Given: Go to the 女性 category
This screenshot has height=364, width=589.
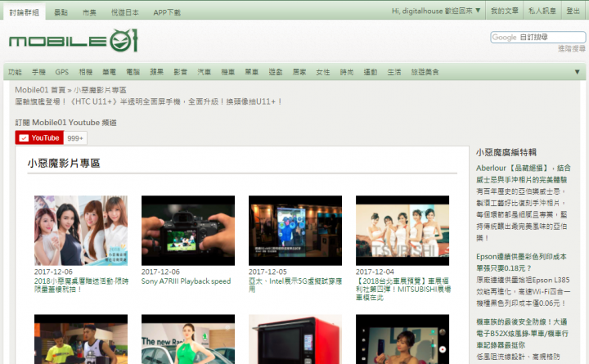Looking at the screenshot, I should pos(323,72).
